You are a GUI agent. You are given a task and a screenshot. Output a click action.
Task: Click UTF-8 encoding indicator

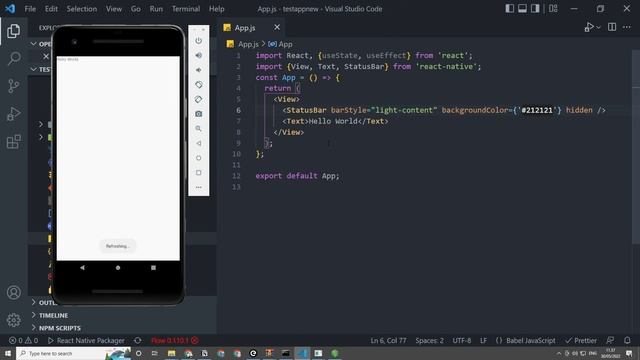462,340
